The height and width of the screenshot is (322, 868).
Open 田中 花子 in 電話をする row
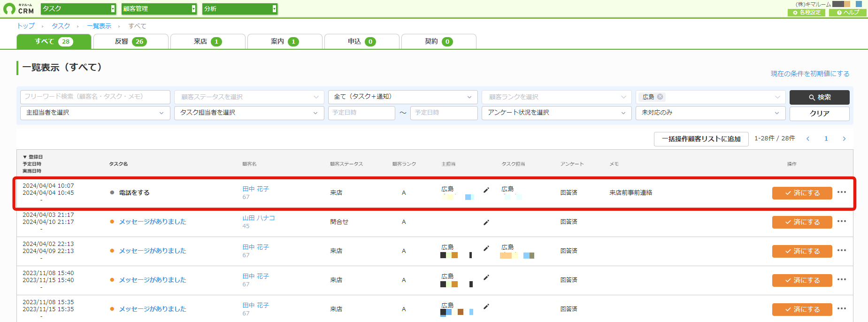tap(256, 189)
